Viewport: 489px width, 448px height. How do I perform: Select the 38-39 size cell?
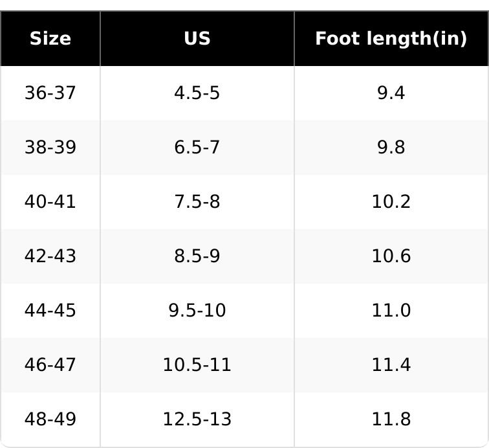[50, 148]
